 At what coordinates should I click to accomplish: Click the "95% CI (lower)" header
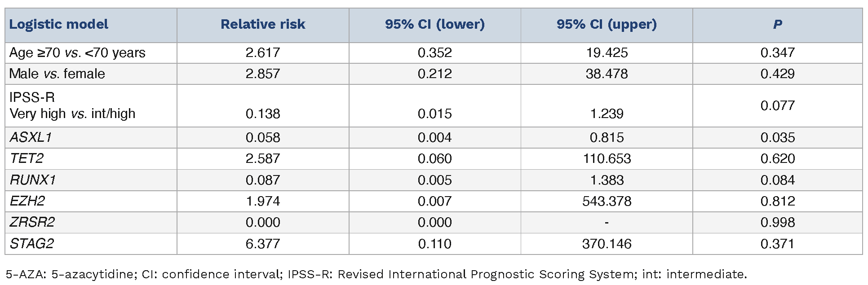[x=434, y=25]
